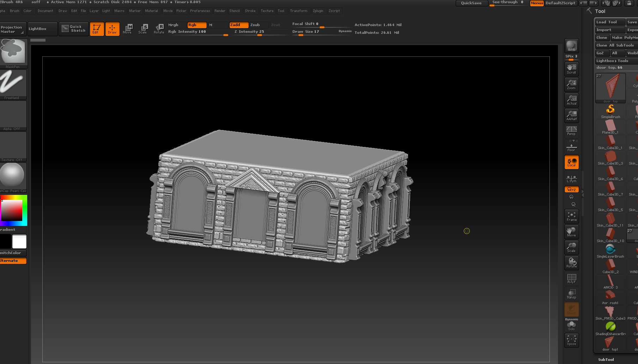Click the Actual size icon

point(571,100)
